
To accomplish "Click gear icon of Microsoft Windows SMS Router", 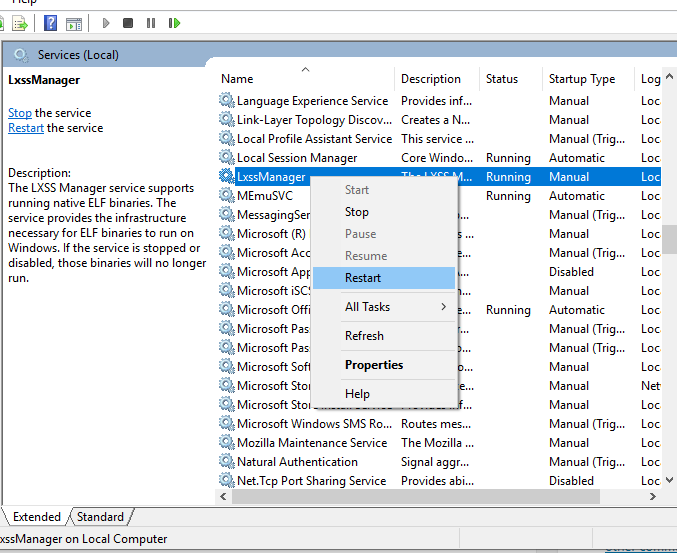I will [226, 423].
